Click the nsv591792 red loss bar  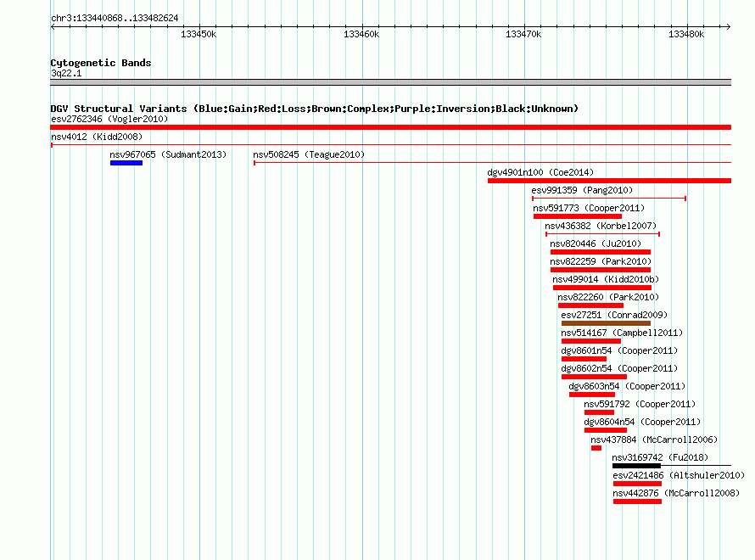[x=600, y=412]
